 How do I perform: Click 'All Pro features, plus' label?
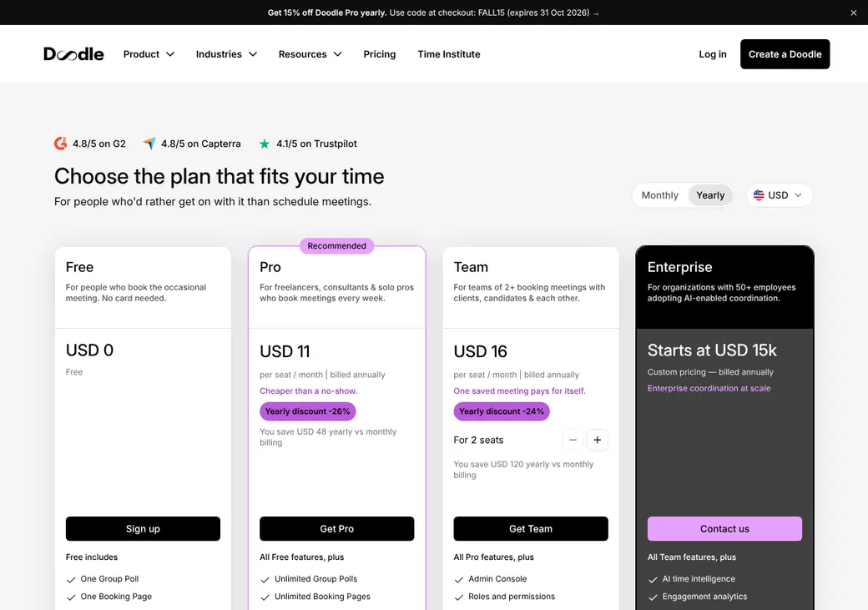click(x=493, y=557)
